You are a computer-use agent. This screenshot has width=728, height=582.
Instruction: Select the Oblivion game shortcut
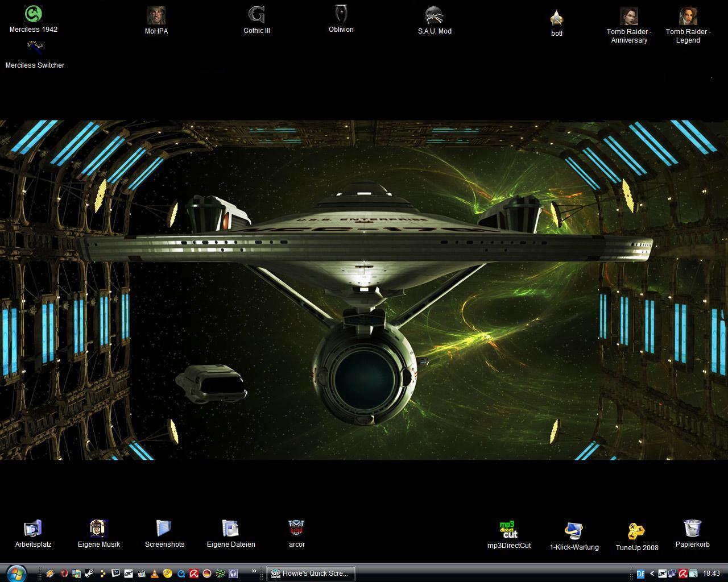click(x=341, y=19)
